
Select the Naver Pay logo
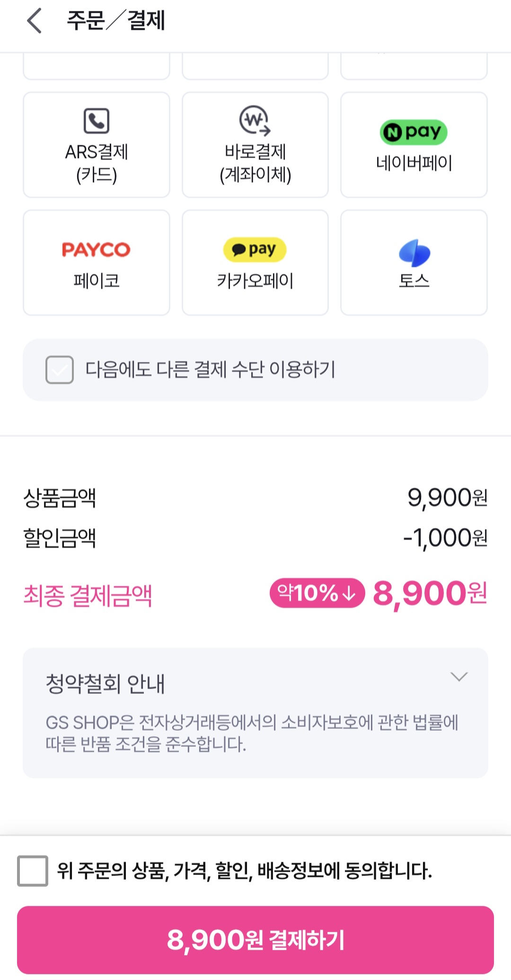coord(414,132)
